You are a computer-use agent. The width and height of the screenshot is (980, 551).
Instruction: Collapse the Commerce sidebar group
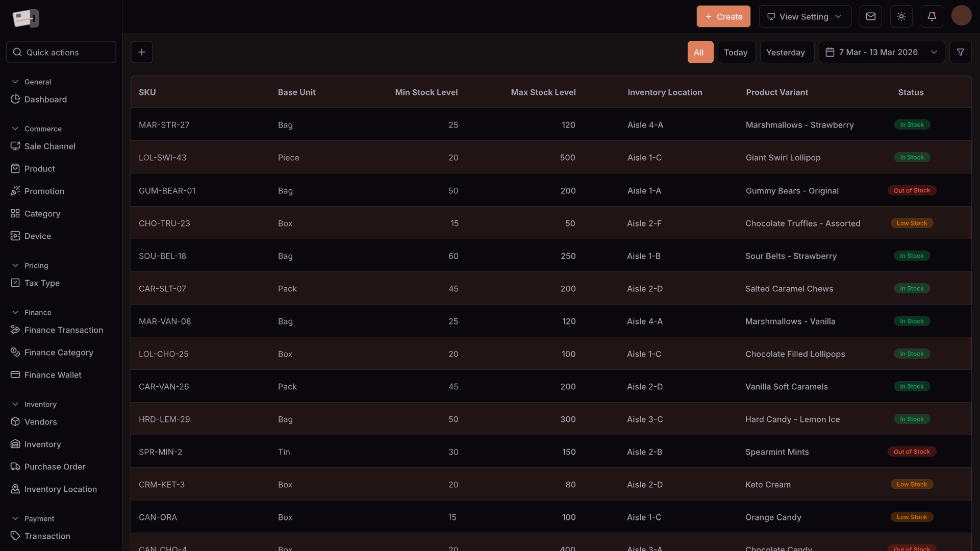pos(15,129)
